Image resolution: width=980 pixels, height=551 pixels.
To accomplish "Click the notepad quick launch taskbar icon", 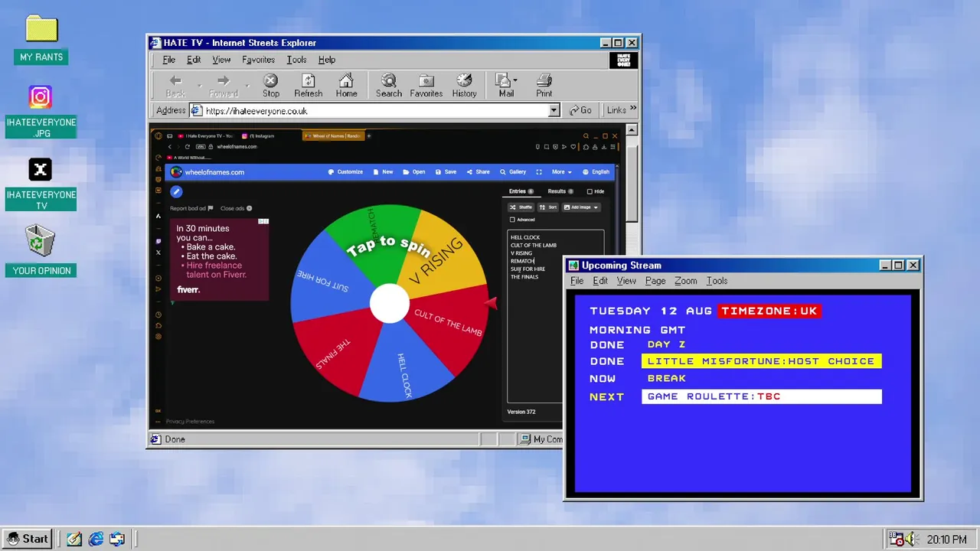I will click(74, 539).
